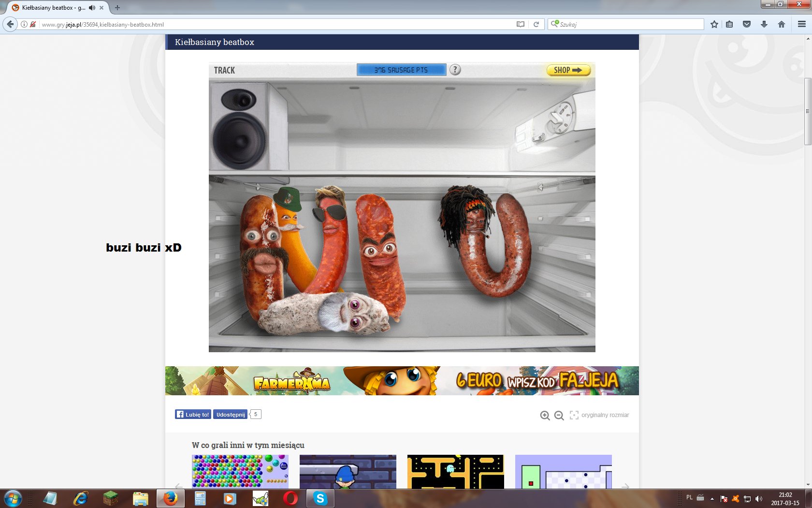Open the system volume control
This screenshot has height=508, width=812.
759,498
